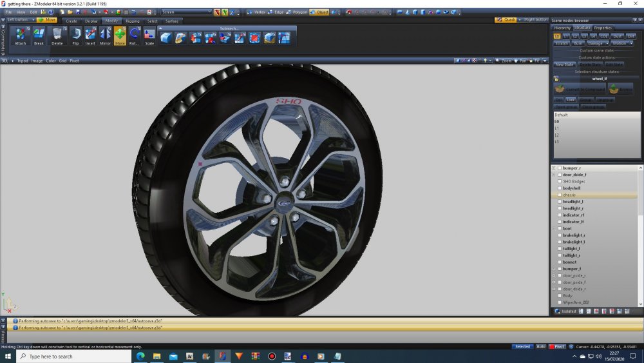
Task: Choose the Delete tool
Action: click(x=57, y=35)
